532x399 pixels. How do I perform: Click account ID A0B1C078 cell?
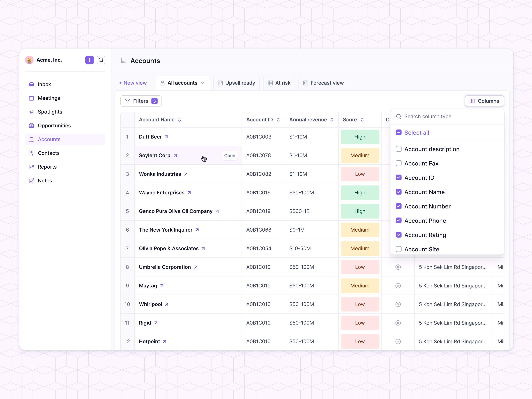(263, 155)
